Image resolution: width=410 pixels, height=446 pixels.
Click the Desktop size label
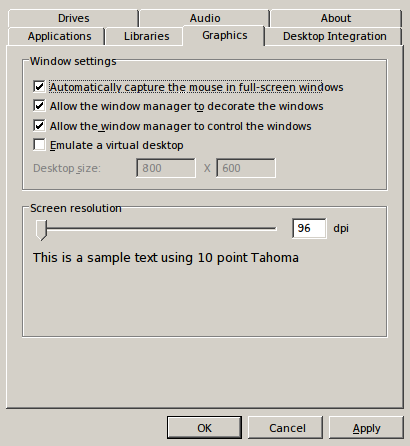point(67,168)
